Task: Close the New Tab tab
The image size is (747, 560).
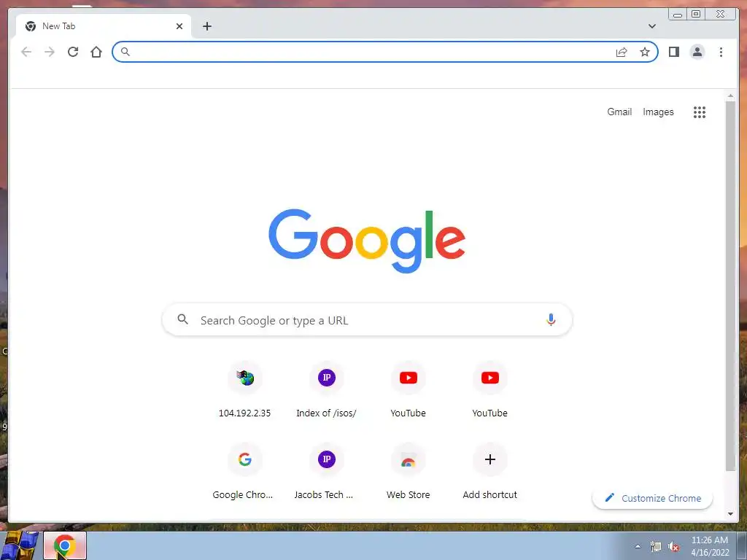Action: pyautogui.click(x=179, y=26)
